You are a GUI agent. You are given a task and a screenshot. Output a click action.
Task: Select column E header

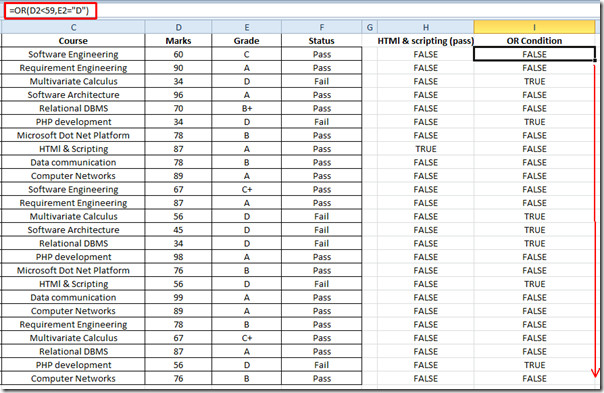247,27
